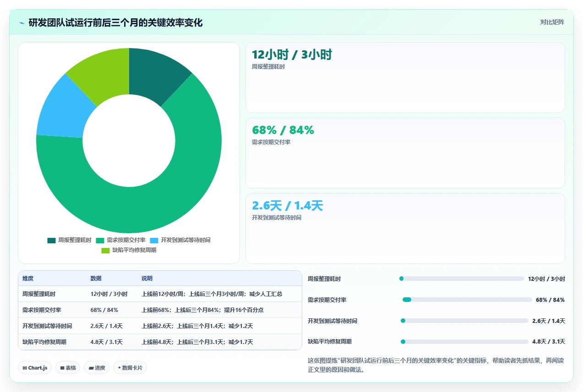583x392 pixels.
Task: Click the 维度 column header
Action: (28, 279)
